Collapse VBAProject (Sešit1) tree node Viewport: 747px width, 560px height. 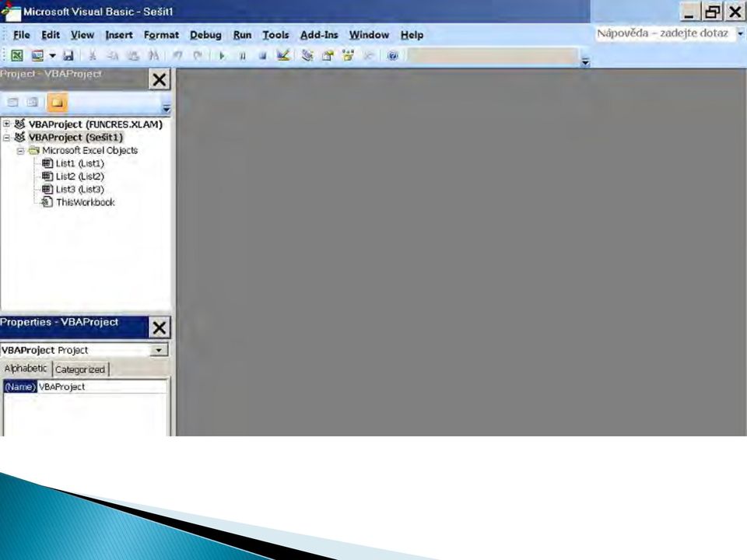[7, 138]
